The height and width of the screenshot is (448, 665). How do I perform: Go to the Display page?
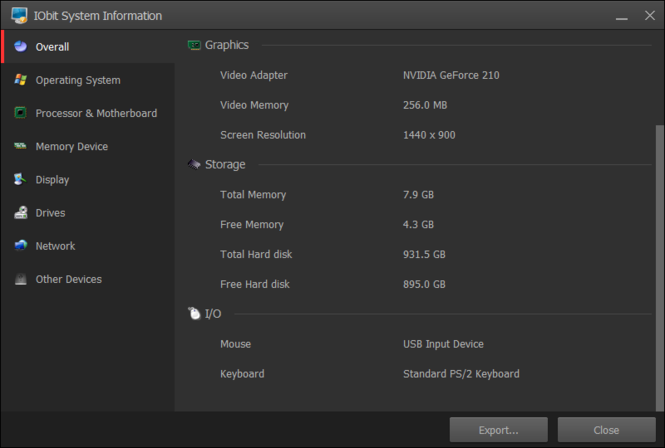click(x=52, y=180)
